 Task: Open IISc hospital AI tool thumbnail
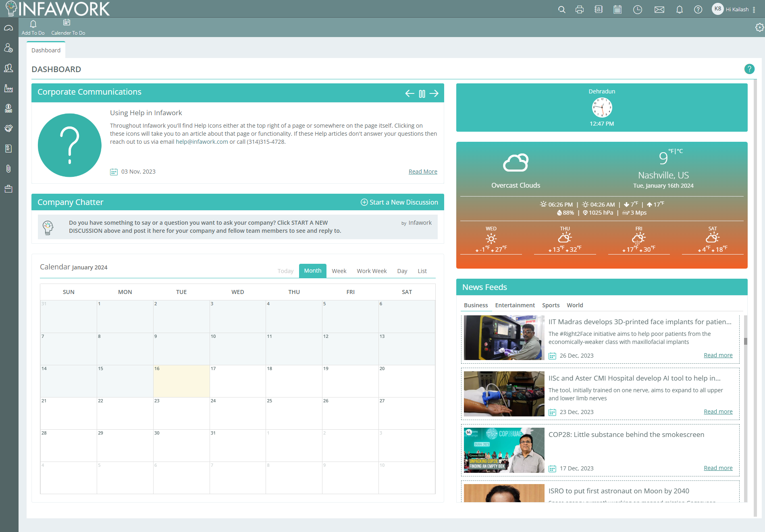(504, 394)
